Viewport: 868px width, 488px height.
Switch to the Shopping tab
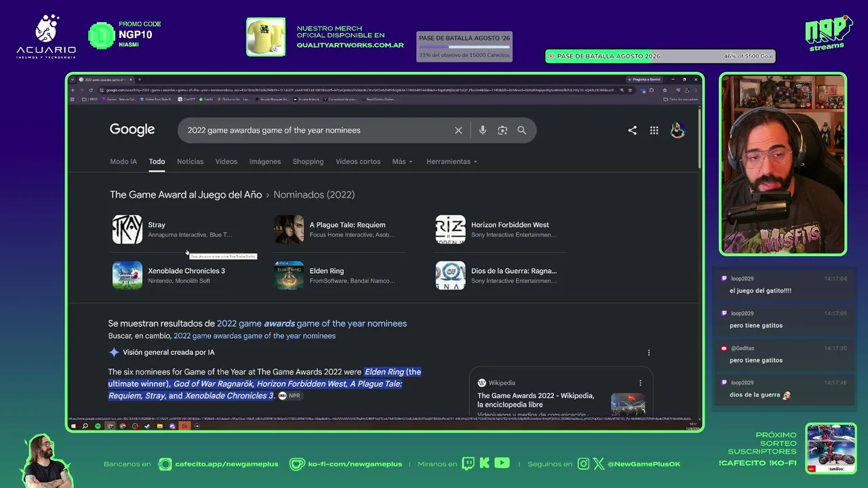pyautogui.click(x=308, y=161)
